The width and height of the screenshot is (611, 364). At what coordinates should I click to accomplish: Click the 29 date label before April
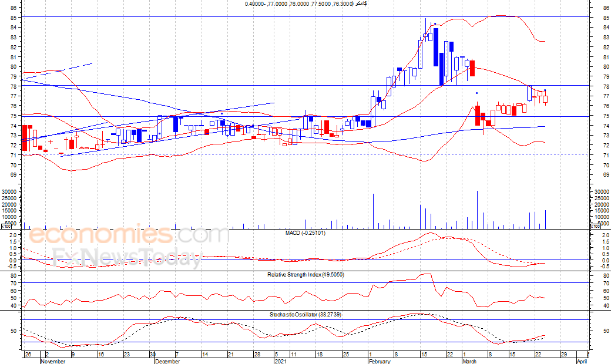(x=564, y=355)
